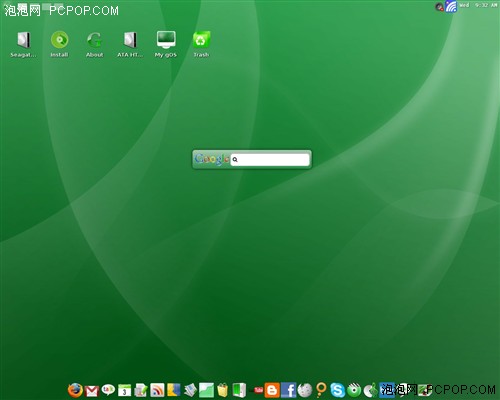Open the shopping bag product search icon
The image size is (500, 400).
223,390
